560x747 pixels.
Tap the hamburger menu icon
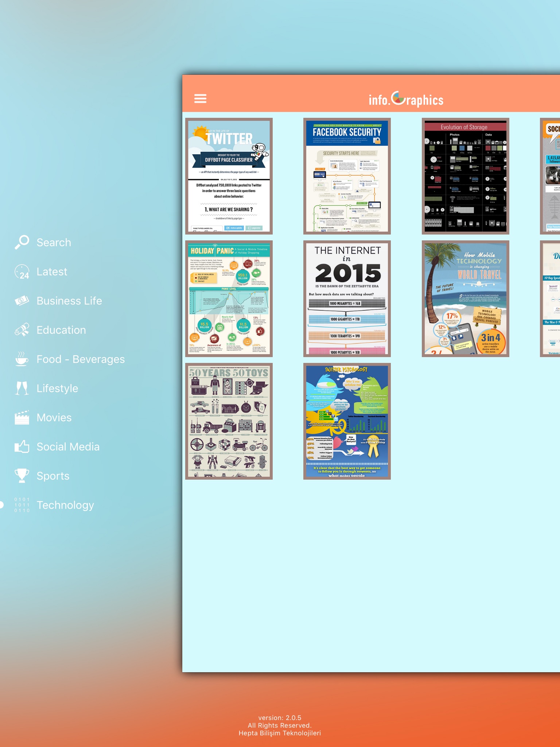(200, 98)
